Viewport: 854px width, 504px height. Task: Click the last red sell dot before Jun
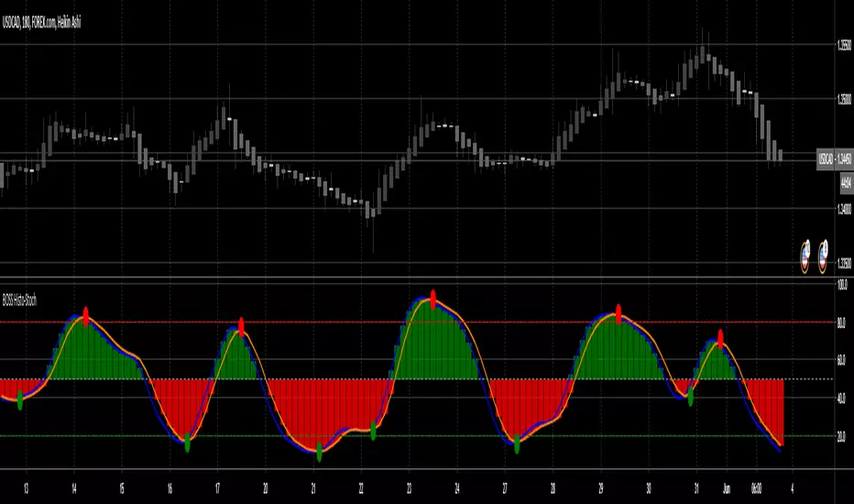[x=720, y=339]
